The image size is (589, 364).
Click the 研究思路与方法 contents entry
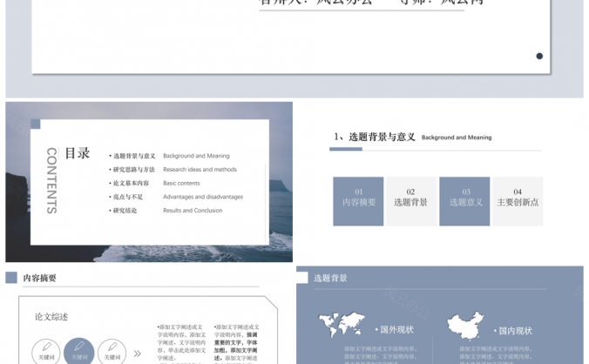click(x=132, y=169)
